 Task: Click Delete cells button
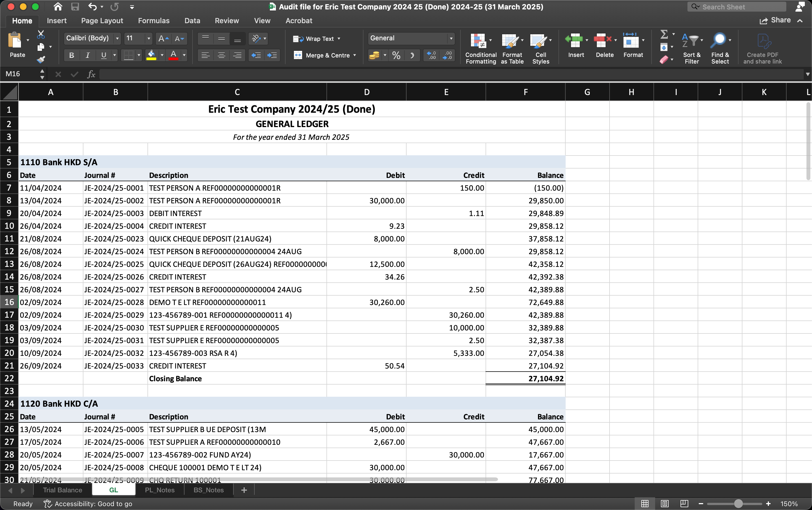605,46
